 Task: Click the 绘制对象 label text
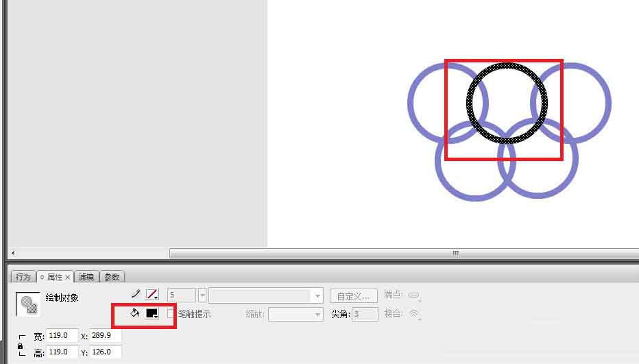[62, 298]
